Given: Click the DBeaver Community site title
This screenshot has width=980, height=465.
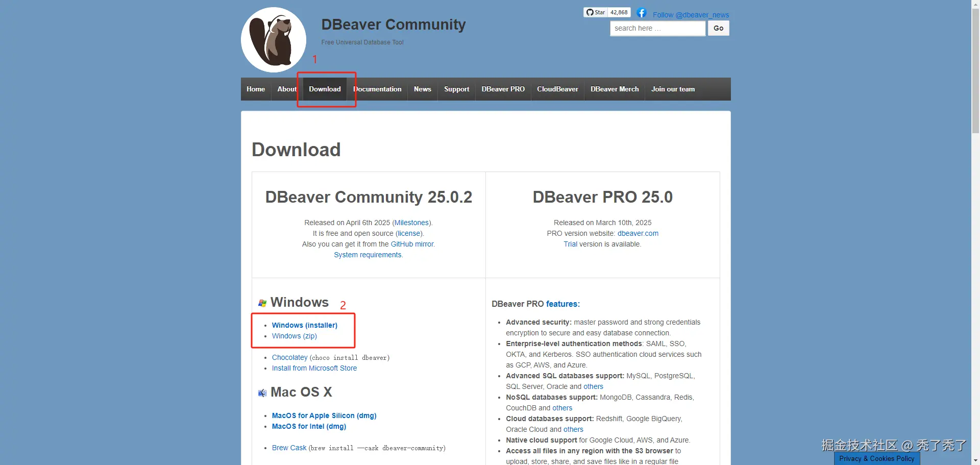Looking at the screenshot, I should 394,25.
